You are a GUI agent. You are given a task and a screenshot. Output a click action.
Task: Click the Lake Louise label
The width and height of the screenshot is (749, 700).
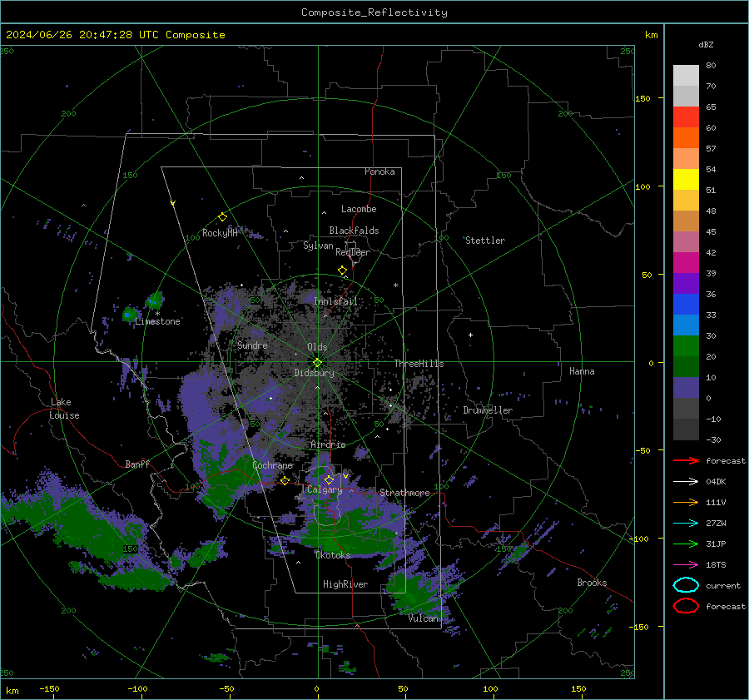click(x=64, y=409)
